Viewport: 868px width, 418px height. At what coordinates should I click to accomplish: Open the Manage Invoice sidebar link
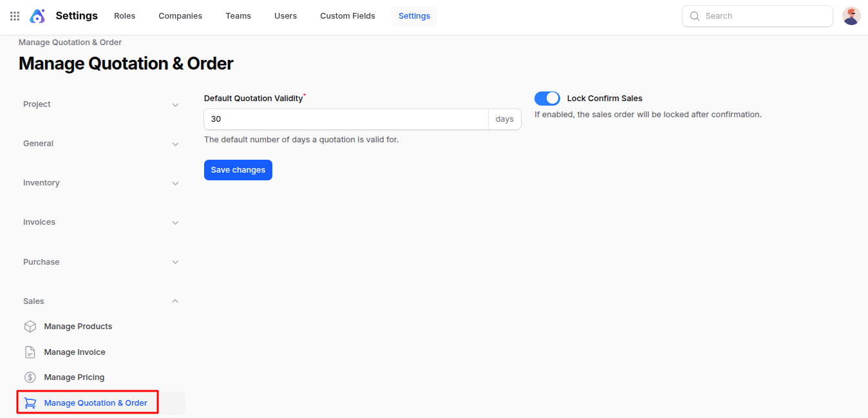(x=74, y=352)
